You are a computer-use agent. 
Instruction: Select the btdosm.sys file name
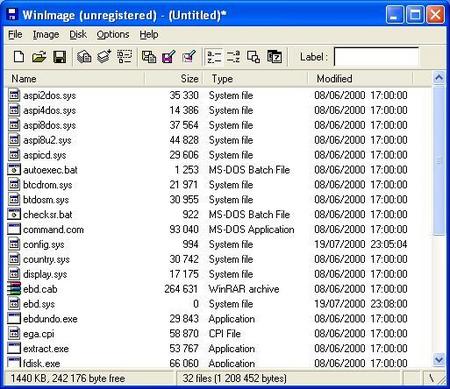[46, 200]
